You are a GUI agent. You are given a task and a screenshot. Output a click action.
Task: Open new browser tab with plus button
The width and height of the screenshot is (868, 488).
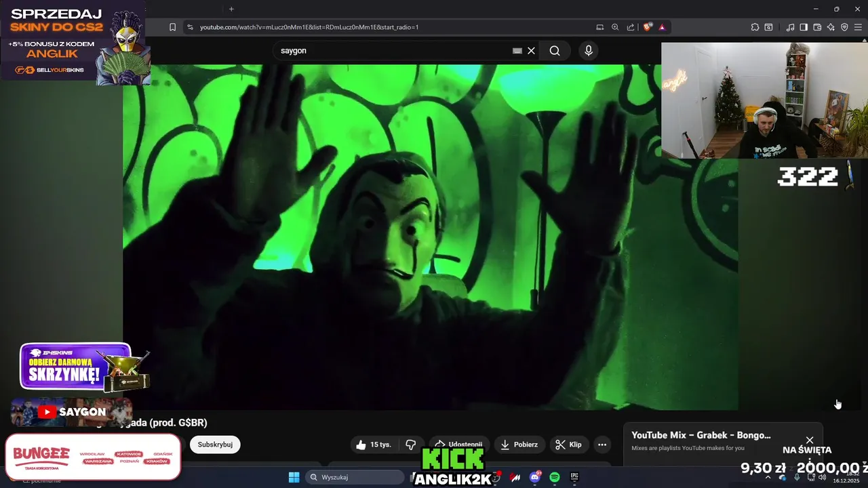(x=231, y=9)
